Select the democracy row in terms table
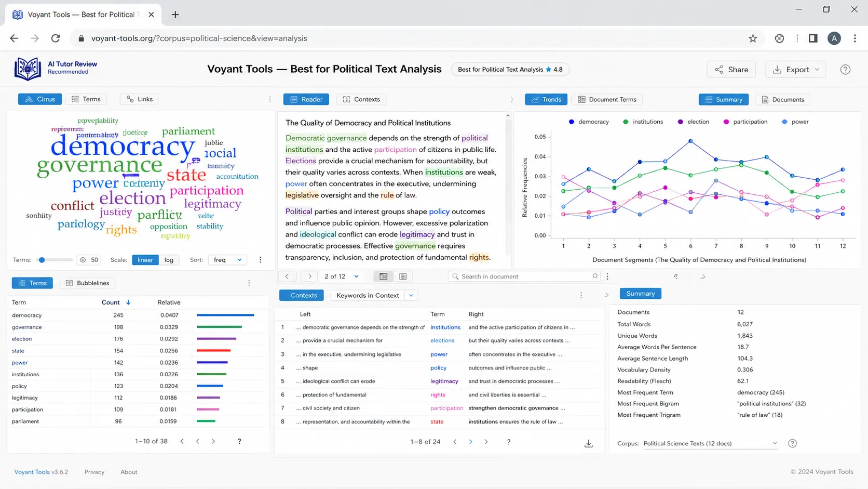Screen dimensions: 868x489 (x=138, y=315)
